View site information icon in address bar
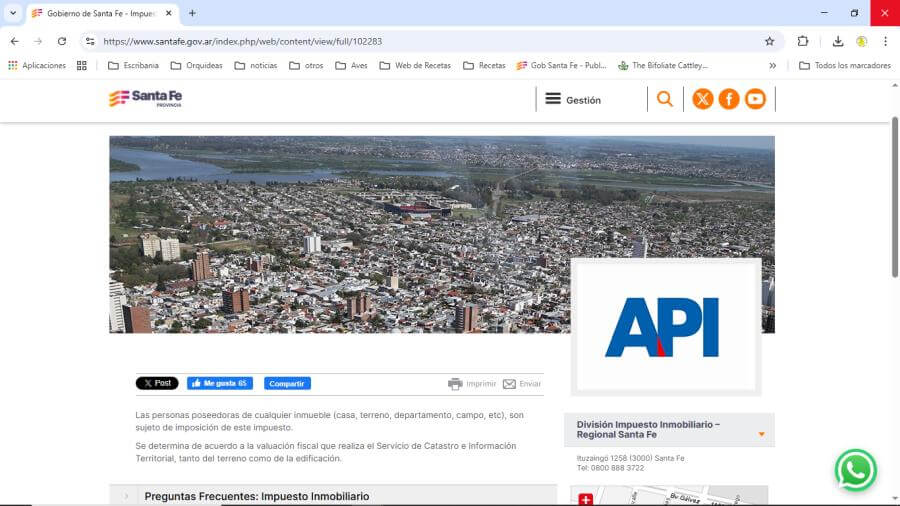Viewport: 900px width, 506px height. click(90, 41)
